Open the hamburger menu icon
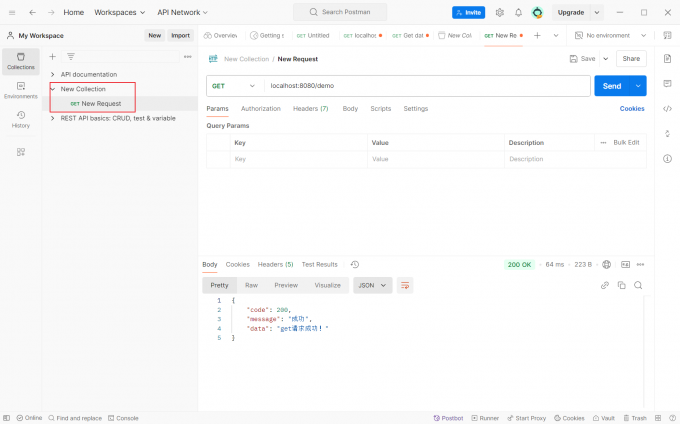 [x=12, y=13]
